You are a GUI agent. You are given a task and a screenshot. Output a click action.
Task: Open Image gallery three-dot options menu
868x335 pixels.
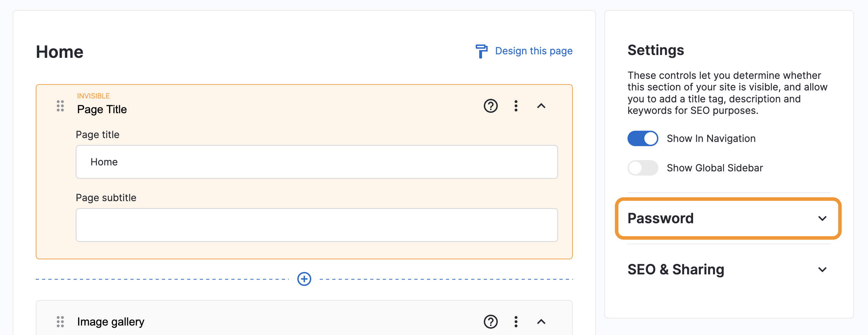[x=516, y=322]
